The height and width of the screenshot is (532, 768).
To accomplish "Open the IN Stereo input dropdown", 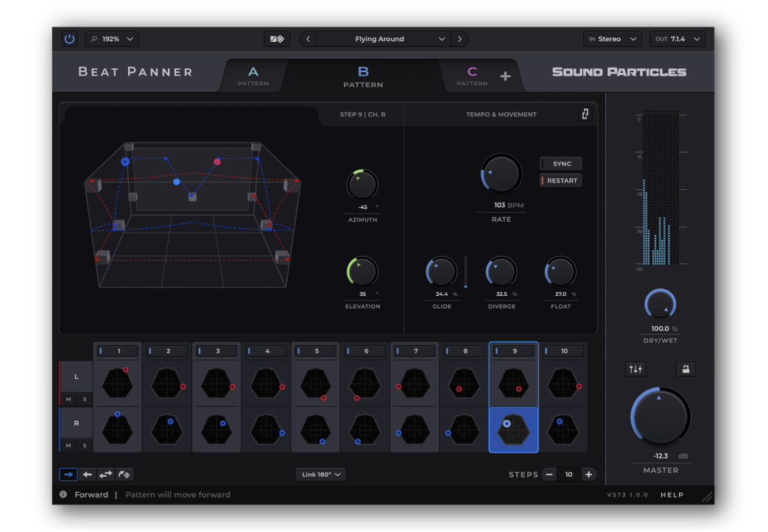I will (613, 39).
